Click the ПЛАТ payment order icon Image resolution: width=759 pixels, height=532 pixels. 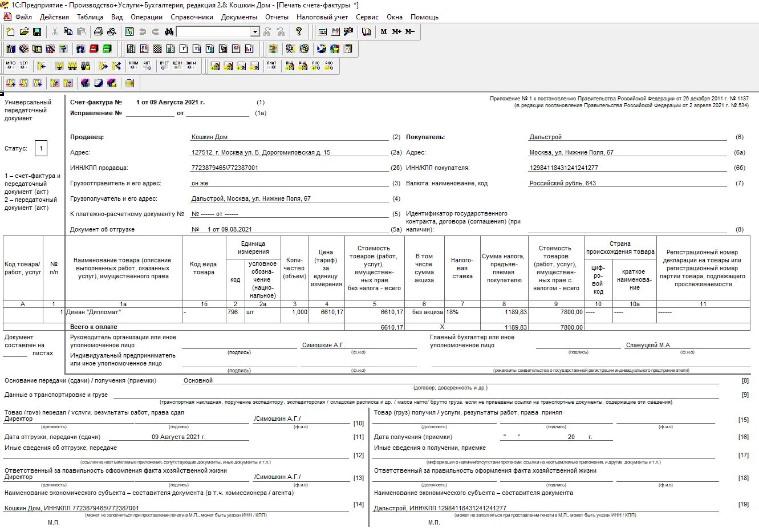(x=271, y=66)
